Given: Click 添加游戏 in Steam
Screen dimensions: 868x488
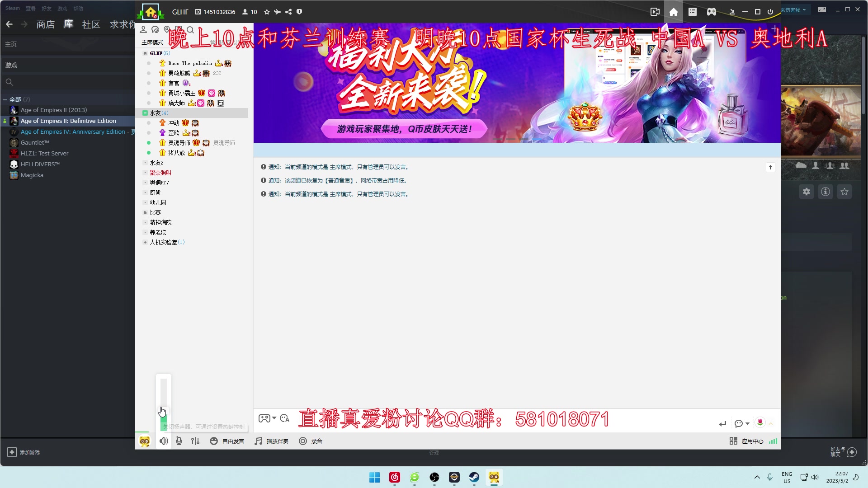Looking at the screenshot, I should (24, 452).
